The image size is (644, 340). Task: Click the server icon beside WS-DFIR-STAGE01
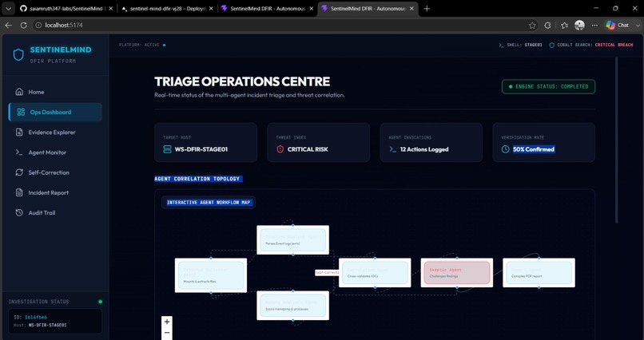tap(167, 149)
